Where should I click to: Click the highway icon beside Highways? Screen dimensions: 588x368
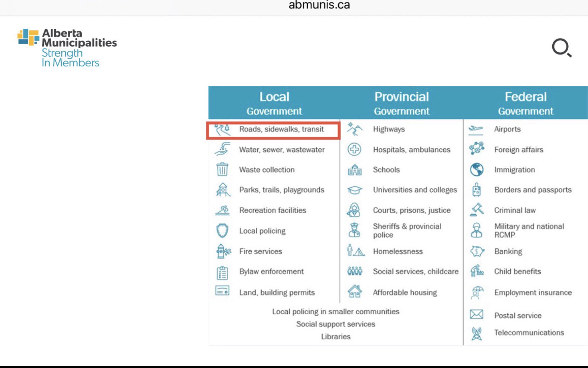click(354, 129)
